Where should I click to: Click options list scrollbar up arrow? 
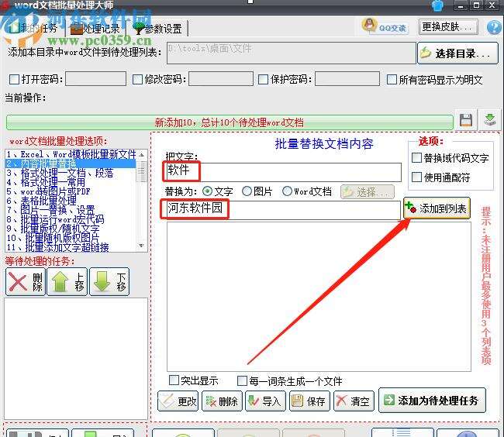tap(141, 155)
